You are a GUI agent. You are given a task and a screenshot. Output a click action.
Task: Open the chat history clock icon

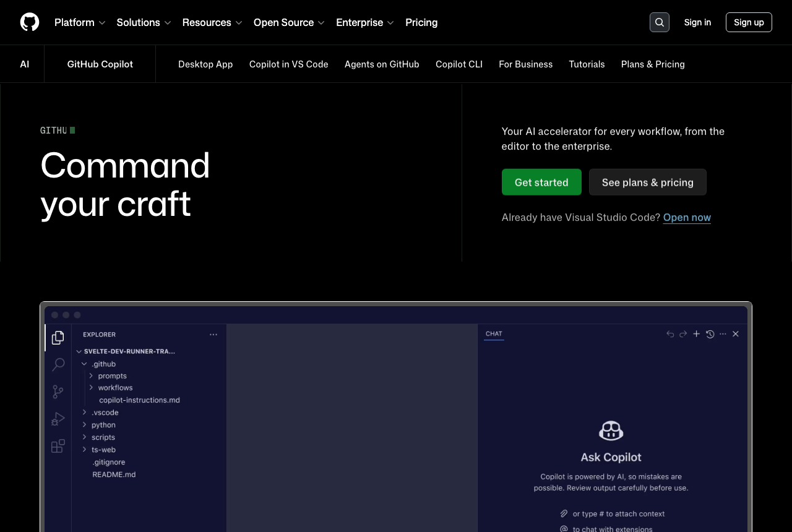[710, 334]
